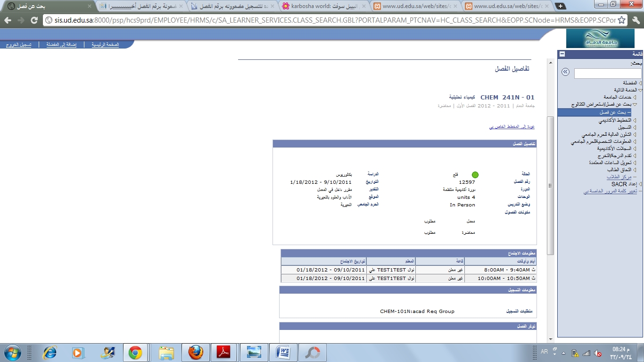
Task: Open a new browser tab
Action: [560, 6]
